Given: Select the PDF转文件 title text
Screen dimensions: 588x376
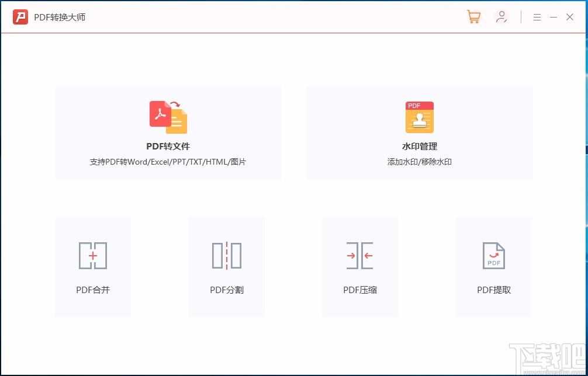Looking at the screenshot, I should click(168, 147).
